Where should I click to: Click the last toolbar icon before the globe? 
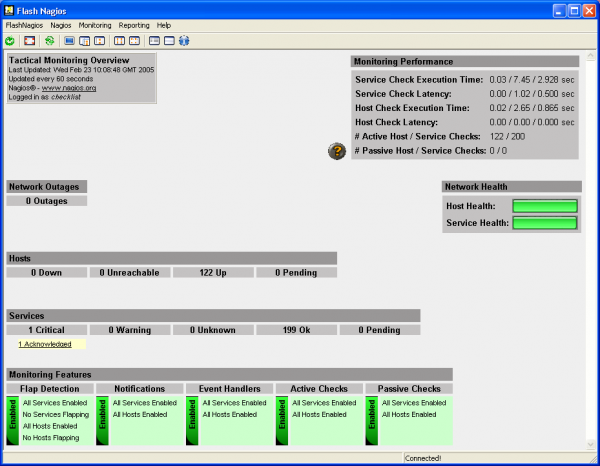tap(169, 41)
